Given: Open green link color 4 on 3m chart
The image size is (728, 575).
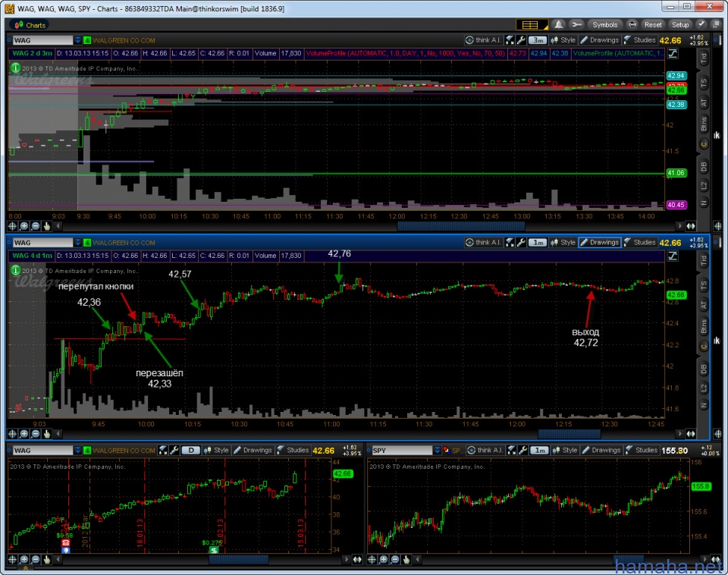Looking at the screenshot, I should click(x=86, y=40).
